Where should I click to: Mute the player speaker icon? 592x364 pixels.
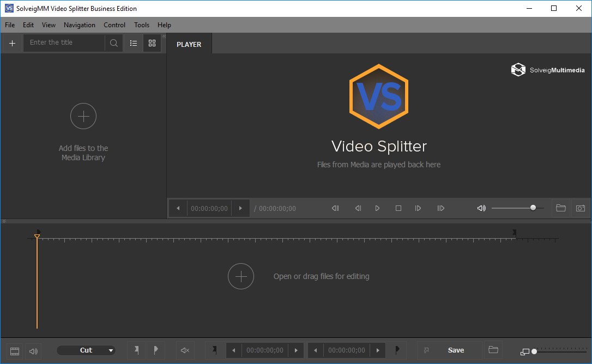pyautogui.click(x=481, y=208)
